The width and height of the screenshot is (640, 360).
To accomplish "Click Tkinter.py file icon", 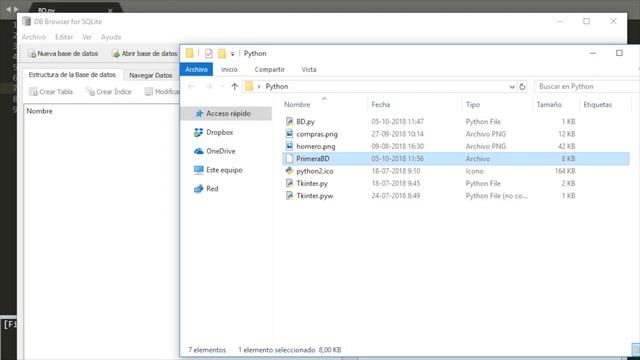I will pos(289,183).
